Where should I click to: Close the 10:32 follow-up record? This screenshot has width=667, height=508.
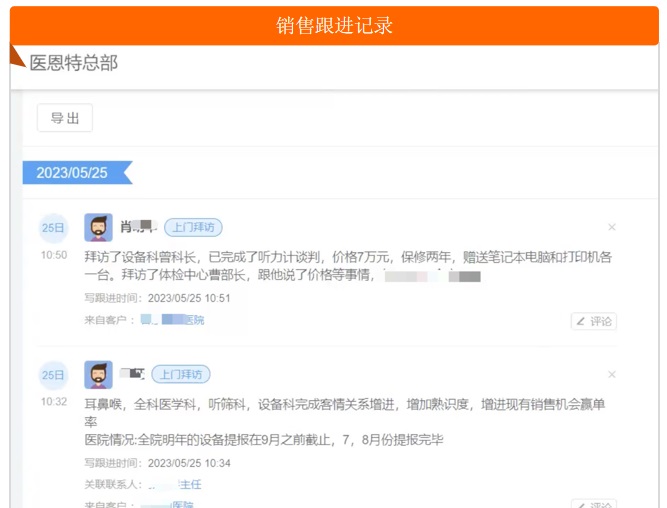click(x=612, y=374)
